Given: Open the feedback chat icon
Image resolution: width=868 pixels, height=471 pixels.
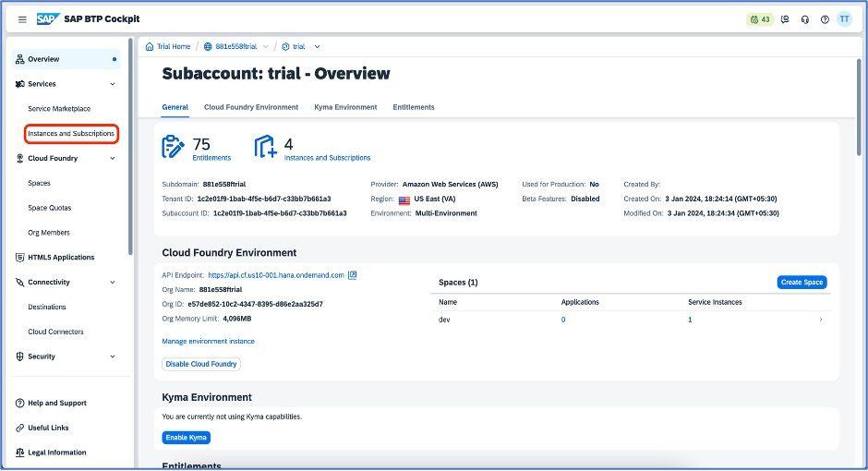Looking at the screenshot, I should click(x=785, y=19).
